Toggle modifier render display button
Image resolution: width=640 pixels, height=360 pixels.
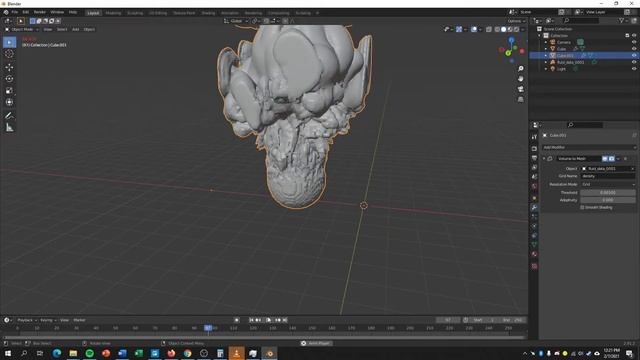tap(611, 158)
